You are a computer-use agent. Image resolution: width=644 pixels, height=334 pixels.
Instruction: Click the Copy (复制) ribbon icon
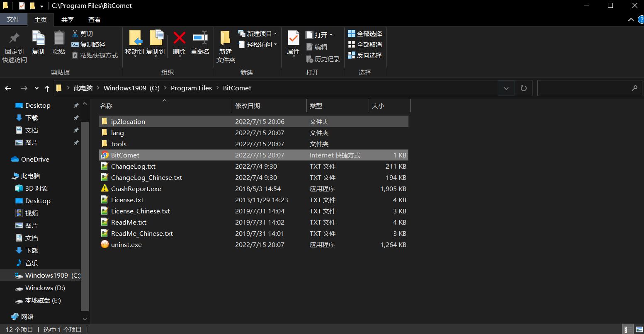click(x=38, y=39)
